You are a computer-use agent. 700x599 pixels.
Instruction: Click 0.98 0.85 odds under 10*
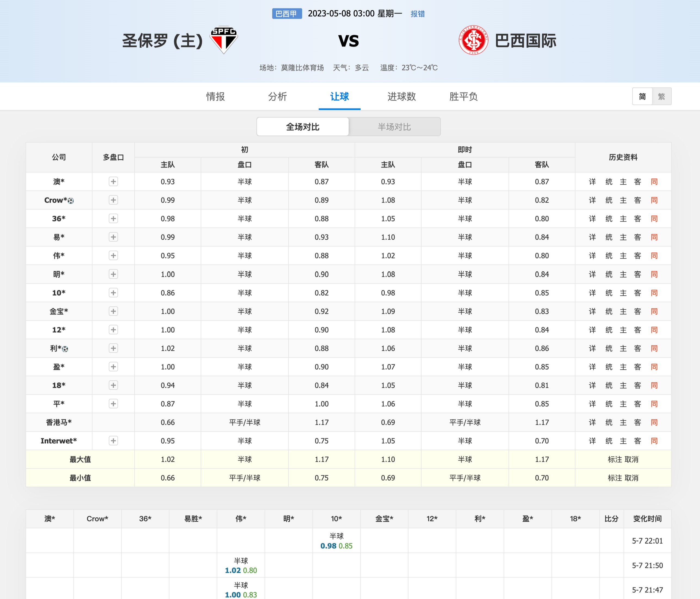[x=336, y=546]
